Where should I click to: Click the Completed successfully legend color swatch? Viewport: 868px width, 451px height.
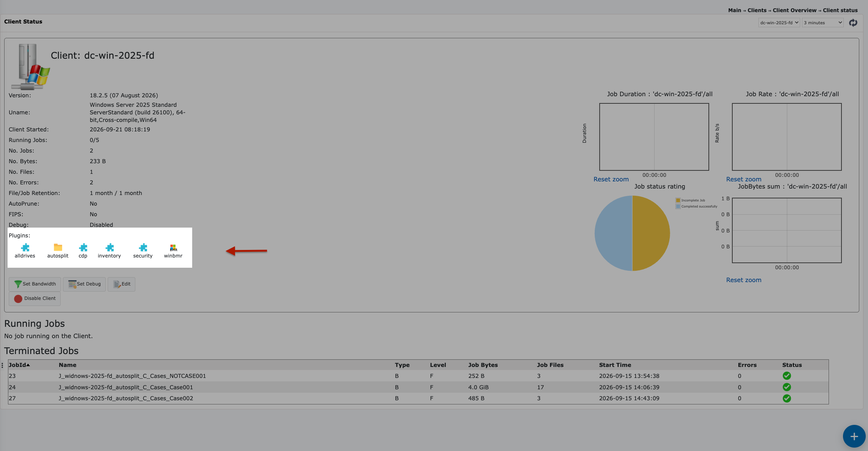[678, 206]
